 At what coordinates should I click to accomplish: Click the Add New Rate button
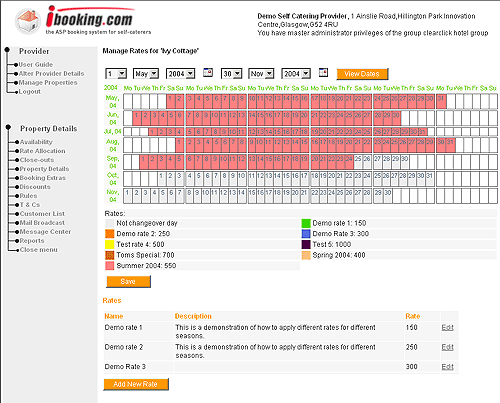pyautogui.click(x=136, y=384)
